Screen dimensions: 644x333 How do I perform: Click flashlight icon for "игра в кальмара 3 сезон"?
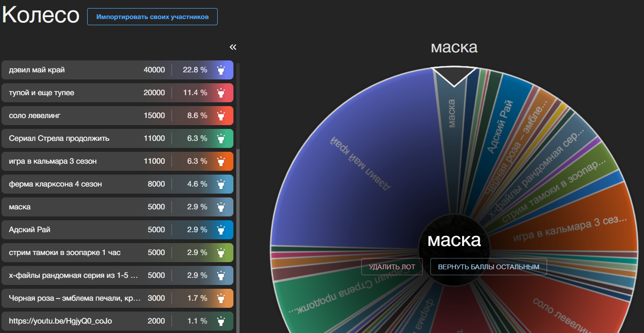tap(221, 161)
